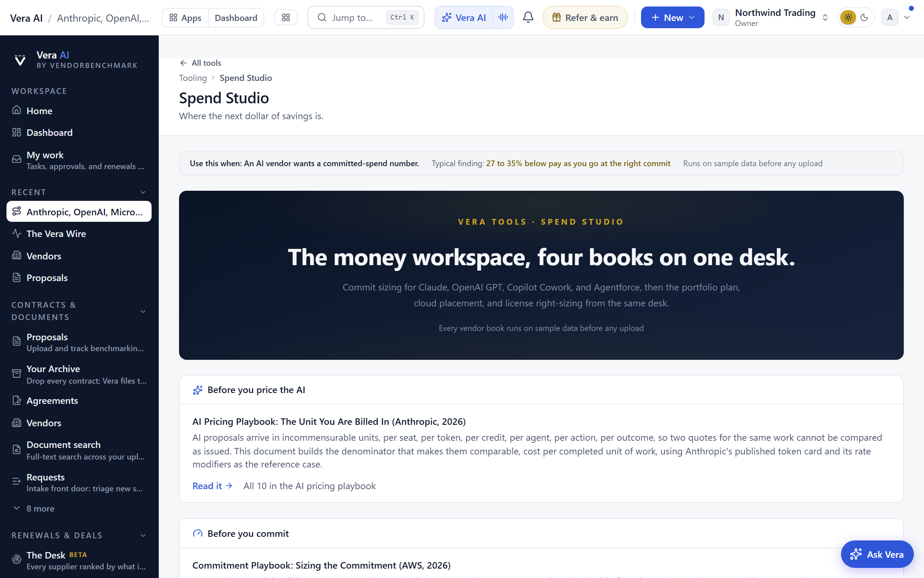Open the Northwind Trading workspace switcher
This screenshot has width=924, height=578.
coord(771,18)
